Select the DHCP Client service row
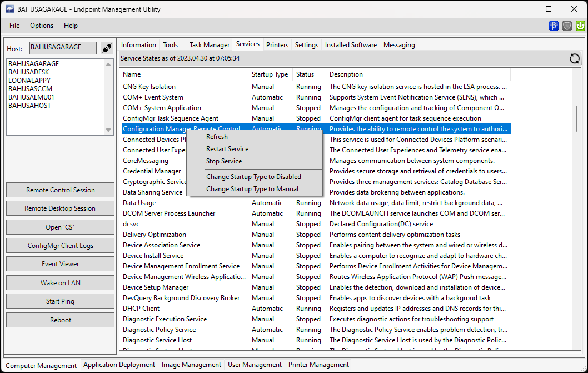Viewport: 588px width, 373px height. [316, 309]
